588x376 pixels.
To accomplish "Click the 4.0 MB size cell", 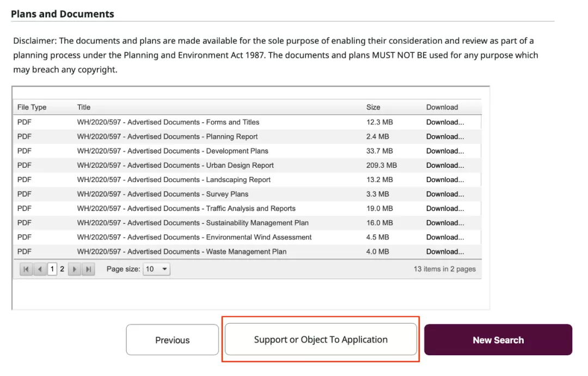I will coord(378,252).
